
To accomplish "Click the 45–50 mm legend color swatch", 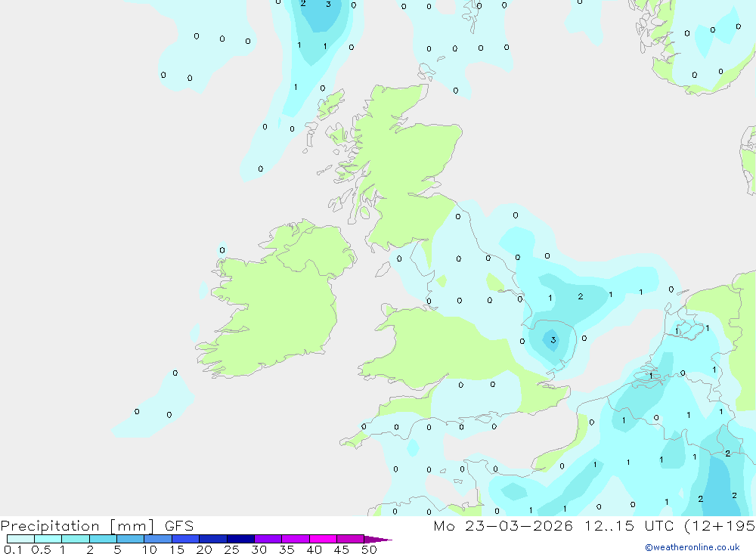I will (x=350, y=539).
